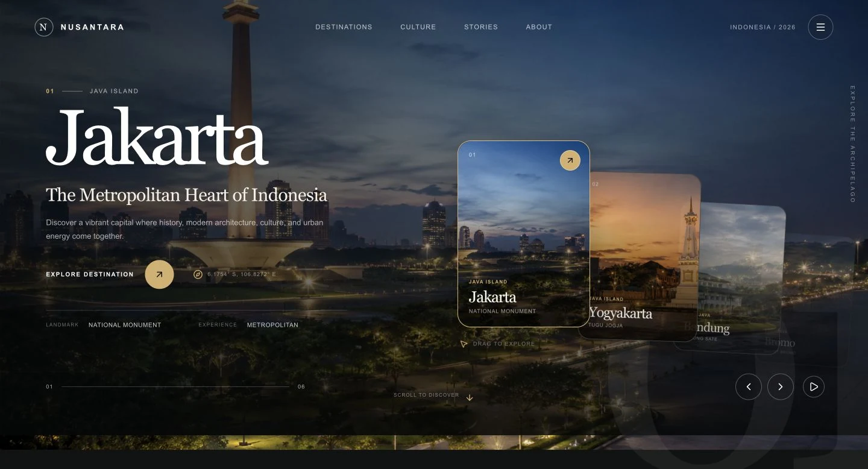868x469 pixels.
Task: Click the DRAG TO EXPLORE label
Action: point(504,344)
